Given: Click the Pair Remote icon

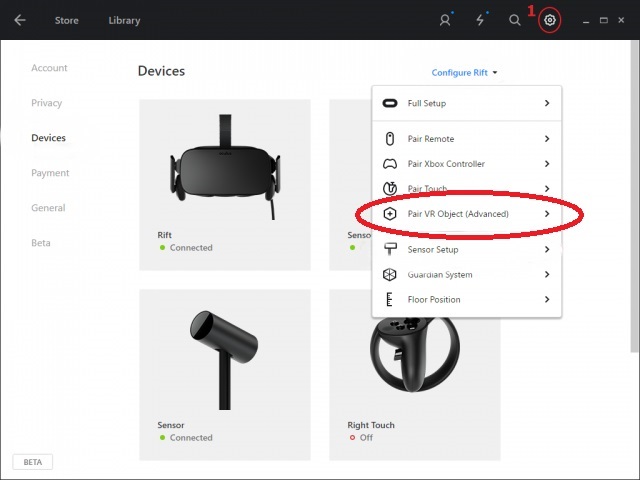Looking at the screenshot, I should point(390,139).
